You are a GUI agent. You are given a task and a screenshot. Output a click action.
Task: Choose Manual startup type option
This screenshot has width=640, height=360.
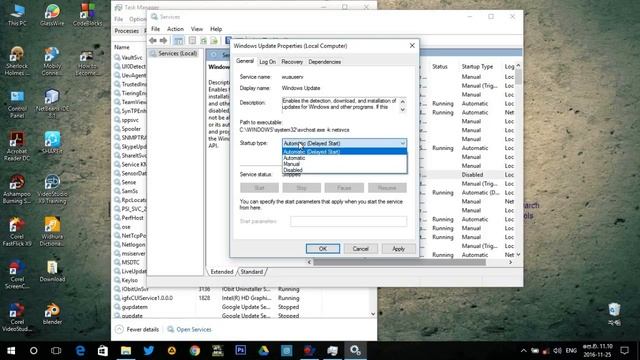tap(344, 164)
